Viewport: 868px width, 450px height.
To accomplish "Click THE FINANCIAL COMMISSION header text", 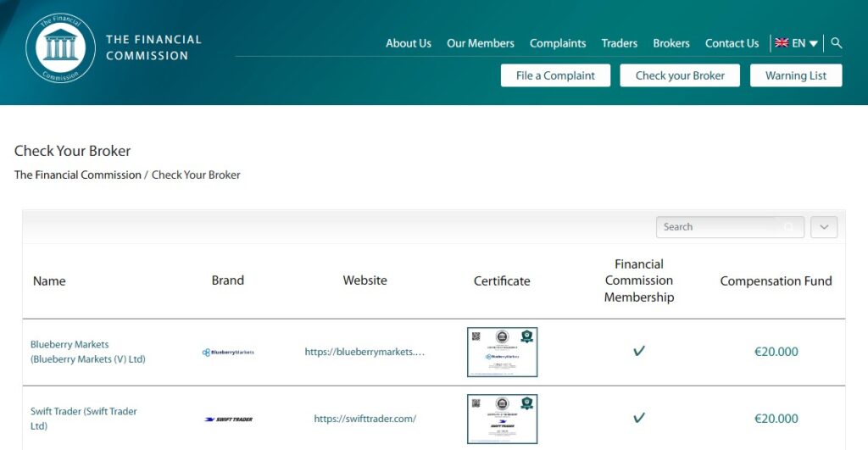I will 154,47.
